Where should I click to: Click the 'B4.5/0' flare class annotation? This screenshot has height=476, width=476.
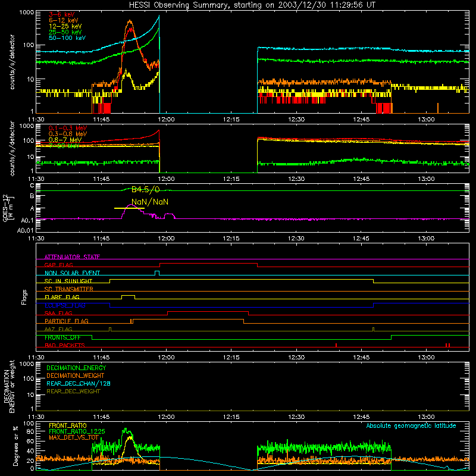click(145, 190)
